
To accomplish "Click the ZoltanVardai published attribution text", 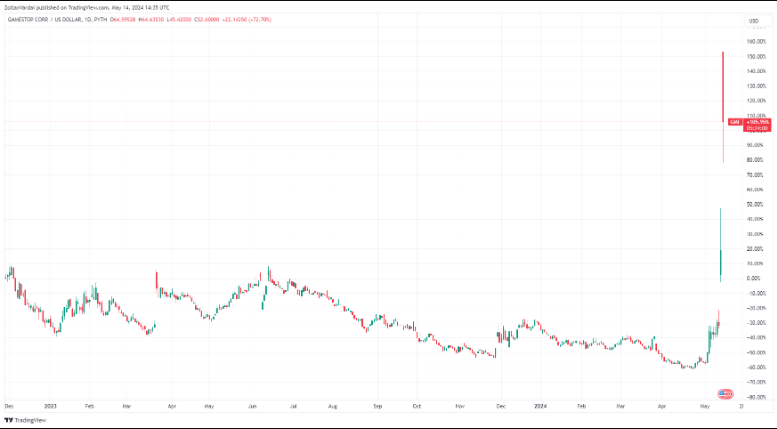I will 85,8.
